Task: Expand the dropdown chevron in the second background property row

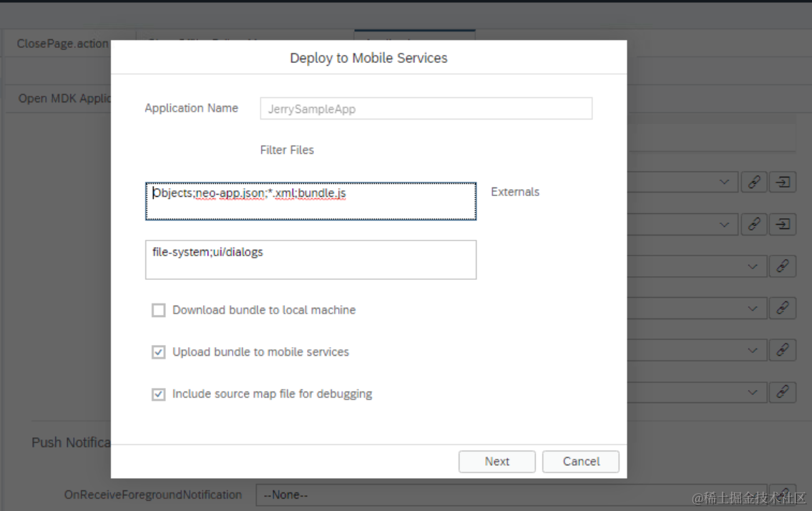Action: 725,225
